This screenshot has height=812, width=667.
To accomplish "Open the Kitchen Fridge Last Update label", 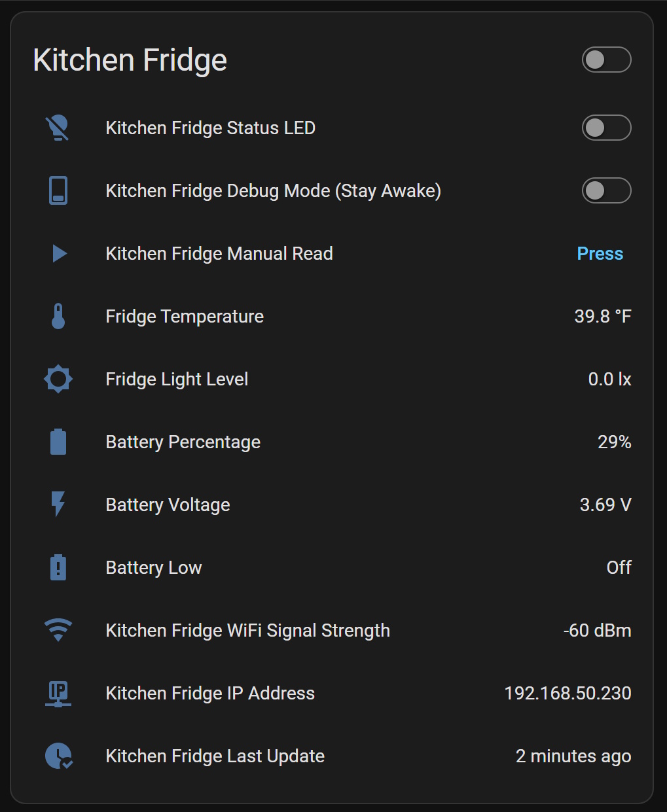I will tap(215, 756).
